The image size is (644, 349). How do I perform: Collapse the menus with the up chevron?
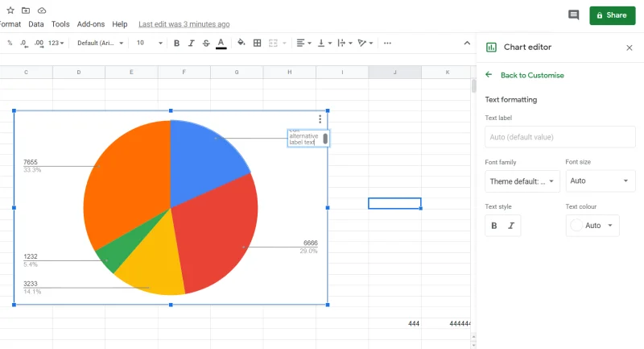coord(467,43)
